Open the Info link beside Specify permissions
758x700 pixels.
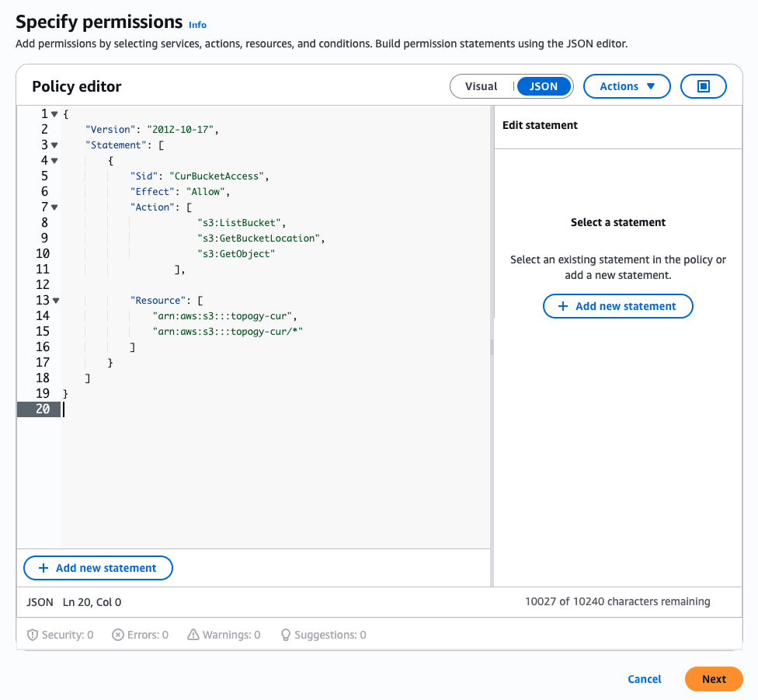(197, 25)
